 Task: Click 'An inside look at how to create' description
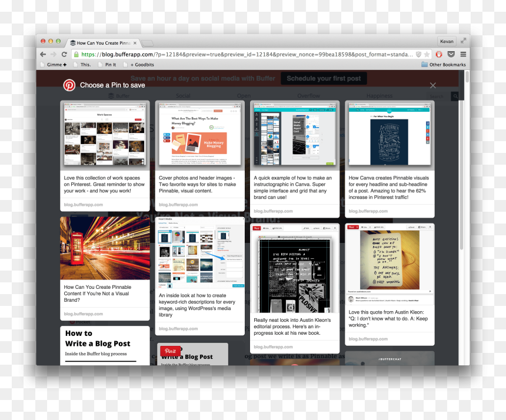click(x=197, y=305)
